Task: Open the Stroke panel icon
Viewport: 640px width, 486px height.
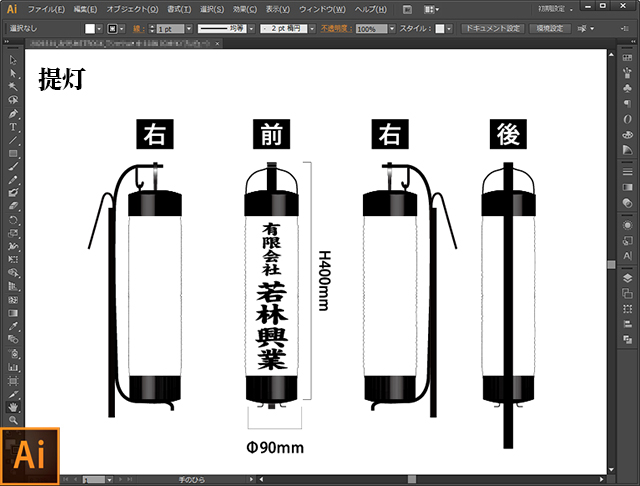Action: 627,172
